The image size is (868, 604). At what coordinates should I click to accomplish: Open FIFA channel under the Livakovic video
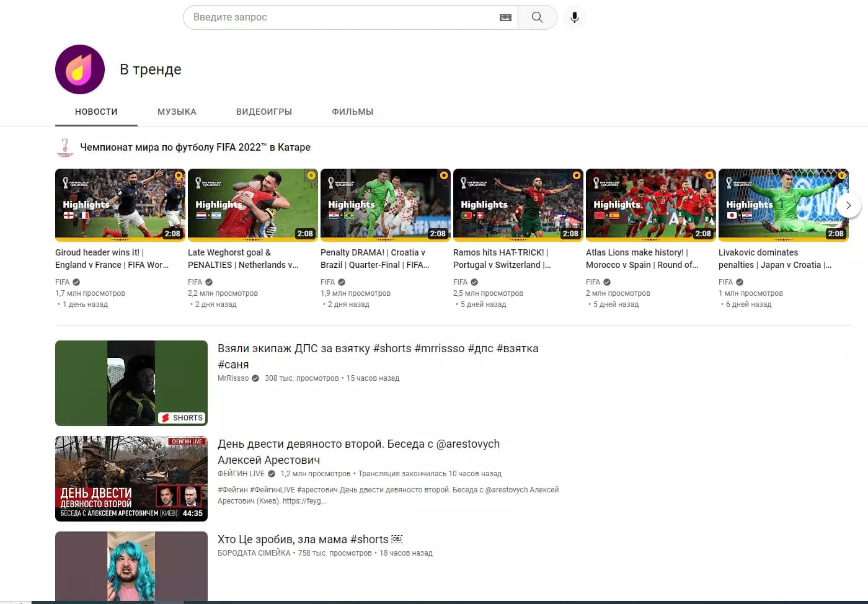click(x=726, y=282)
